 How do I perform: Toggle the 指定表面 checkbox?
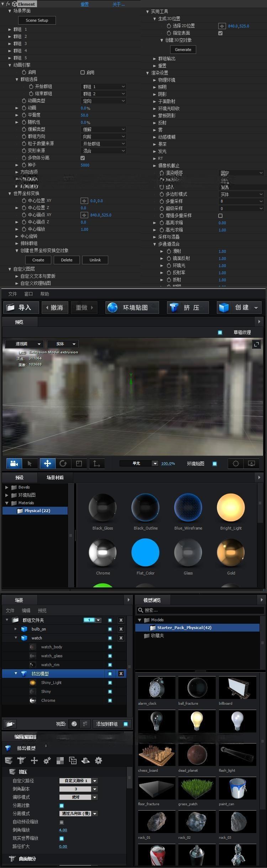click(x=220, y=33)
